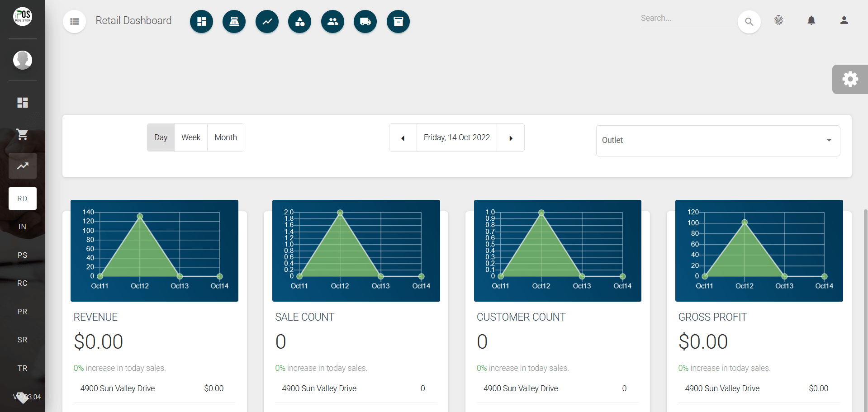Click the fingerprint icon in header
The height and width of the screenshot is (412, 868).
click(778, 20)
